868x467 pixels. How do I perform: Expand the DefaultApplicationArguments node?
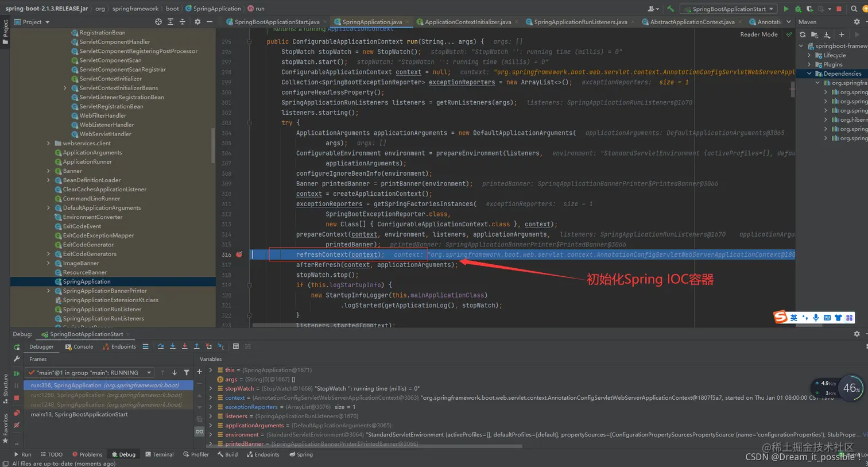[x=49, y=208]
